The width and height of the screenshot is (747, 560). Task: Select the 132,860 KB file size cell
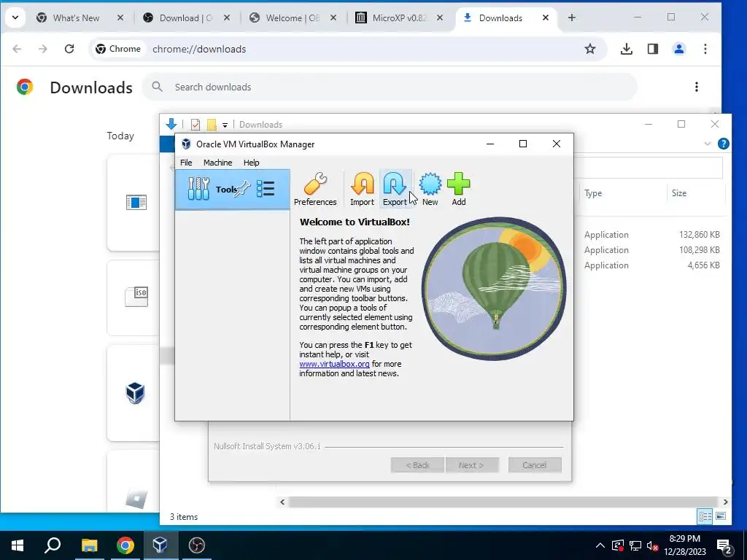700,234
